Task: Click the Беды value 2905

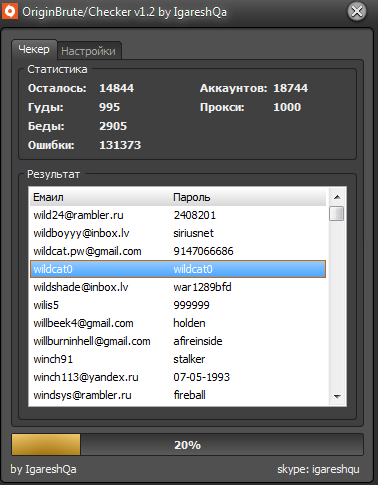Action: pos(113,126)
